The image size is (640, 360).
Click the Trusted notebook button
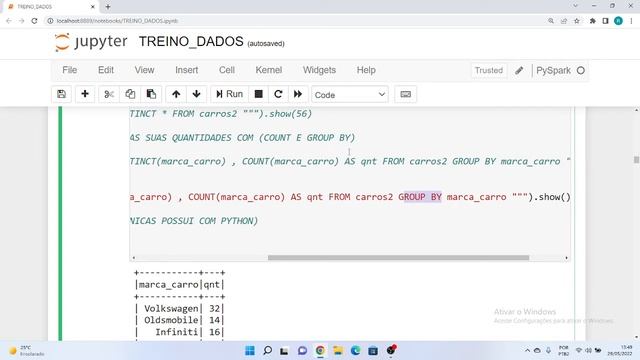[489, 70]
